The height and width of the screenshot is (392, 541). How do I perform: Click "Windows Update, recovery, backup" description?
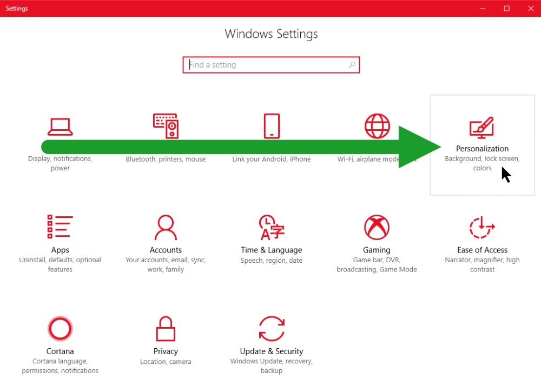pyautogui.click(x=272, y=366)
